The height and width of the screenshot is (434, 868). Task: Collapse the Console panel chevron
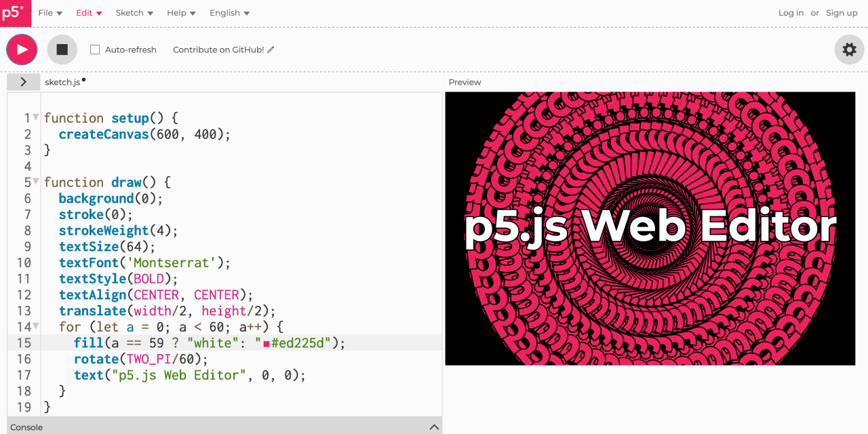click(x=434, y=427)
